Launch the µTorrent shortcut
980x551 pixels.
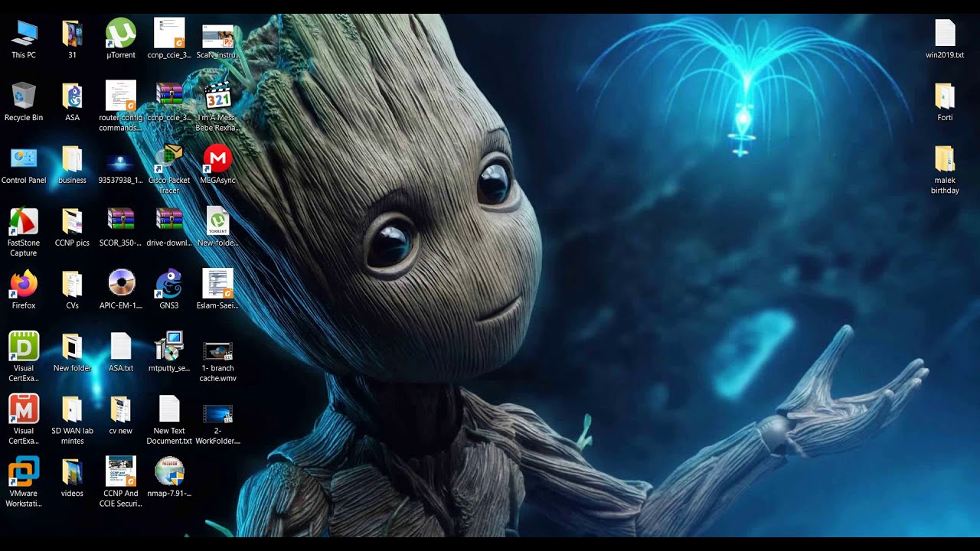tap(121, 34)
